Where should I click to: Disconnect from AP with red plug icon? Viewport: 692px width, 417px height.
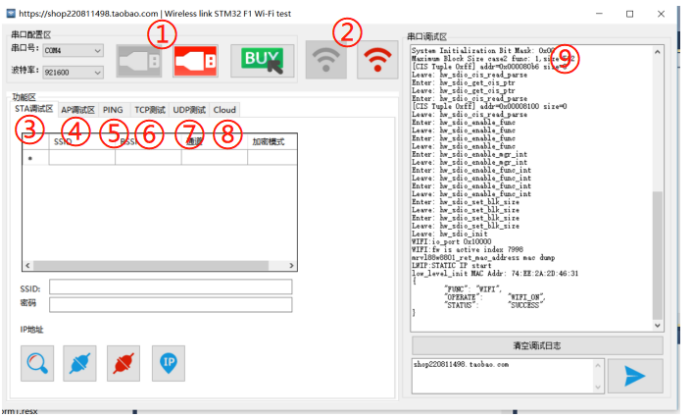point(124,363)
